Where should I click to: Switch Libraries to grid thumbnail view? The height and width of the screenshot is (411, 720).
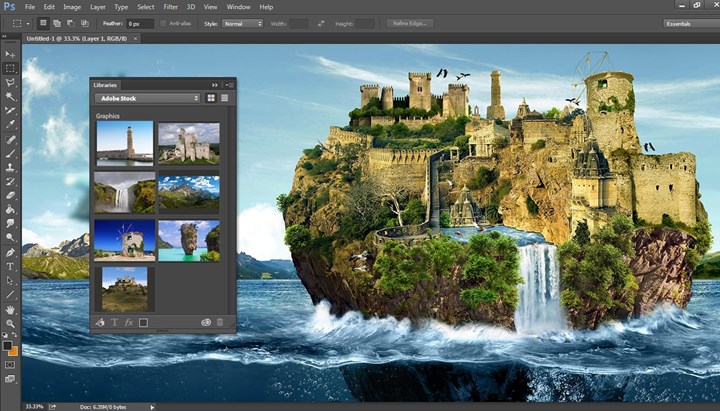[212, 98]
